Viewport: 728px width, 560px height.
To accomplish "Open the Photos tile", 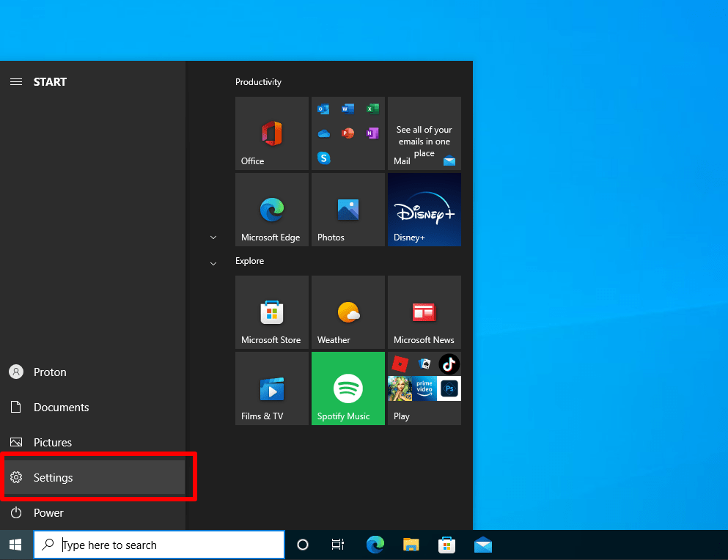I will pos(348,210).
